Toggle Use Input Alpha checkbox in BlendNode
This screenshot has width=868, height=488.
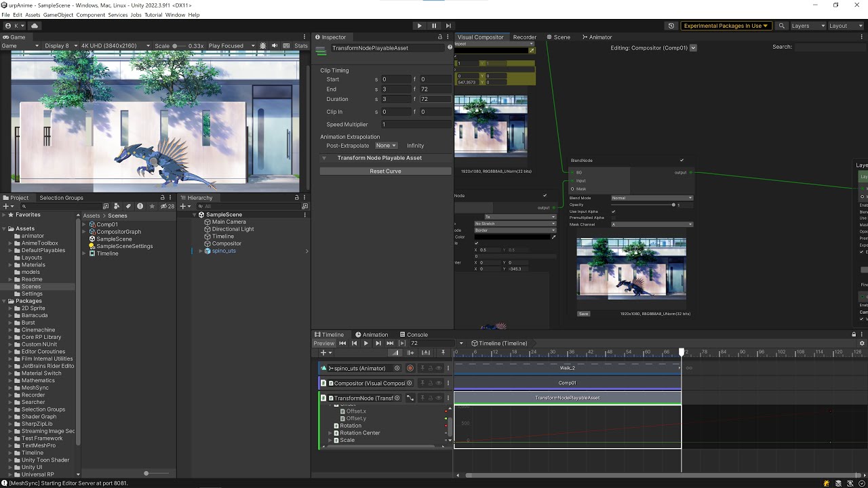614,211
